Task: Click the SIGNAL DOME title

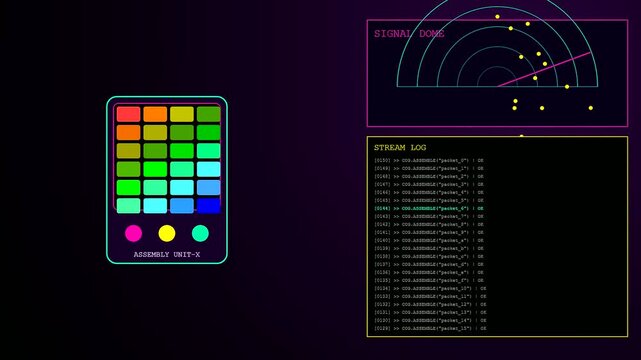Action: [409, 34]
